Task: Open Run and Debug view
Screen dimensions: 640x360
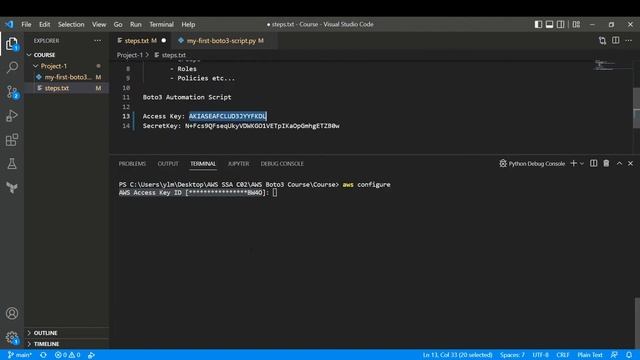Action: point(12,116)
